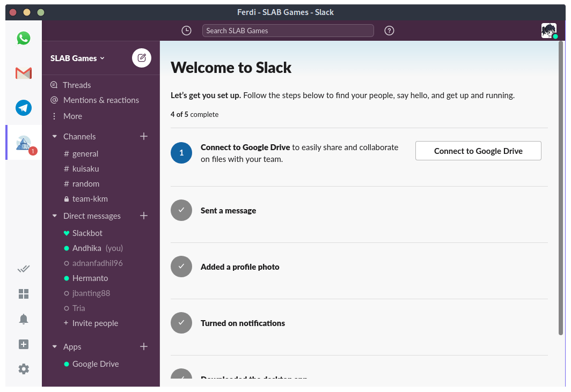Collapse the Direct messages section arrow
Viewport: 571px width, 392px height.
pyautogui.click(x=55, y=216)
